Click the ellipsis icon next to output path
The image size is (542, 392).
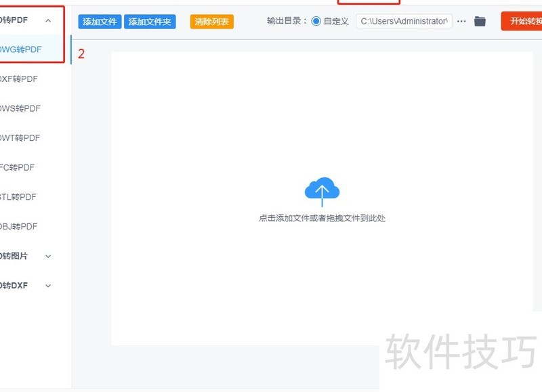click(x=461, y=21)
